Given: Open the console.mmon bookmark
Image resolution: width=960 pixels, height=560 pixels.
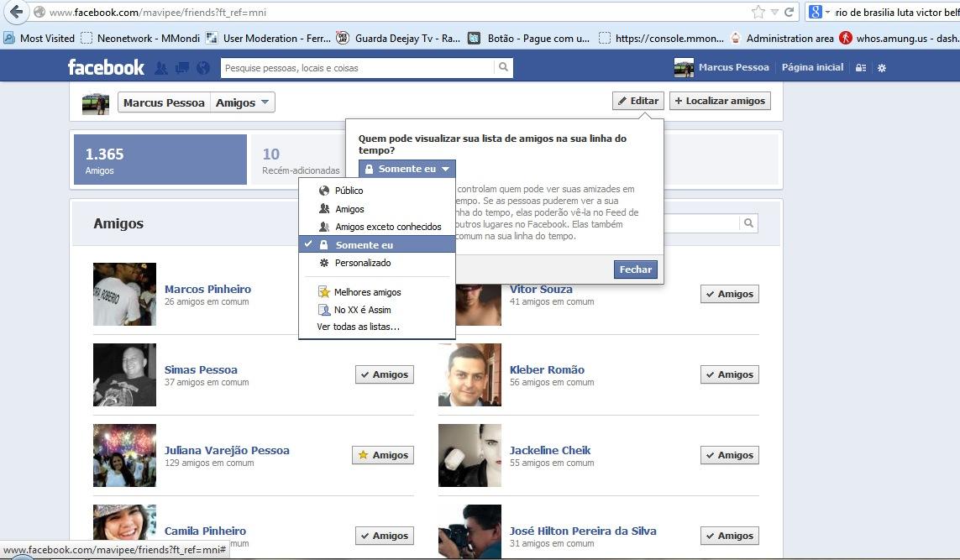Looking at the screenshot, I should point(661,38).
